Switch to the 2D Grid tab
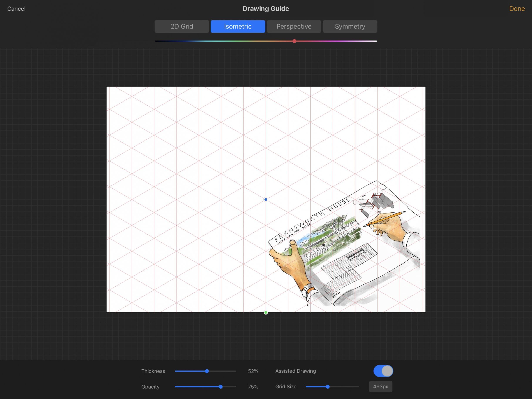The image size is (532, 399). [x=182, y=27]
